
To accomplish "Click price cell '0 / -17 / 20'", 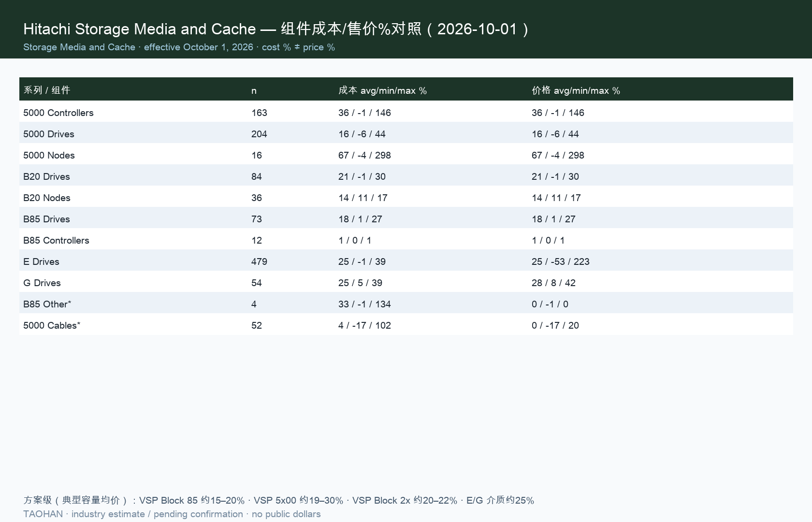I will click(555, 325).
